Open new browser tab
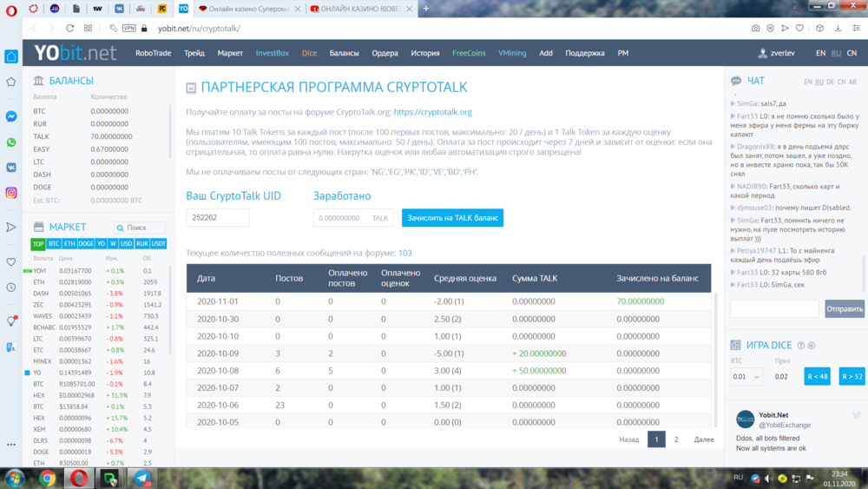Screen dimensions: 868x489 point(425,9)
